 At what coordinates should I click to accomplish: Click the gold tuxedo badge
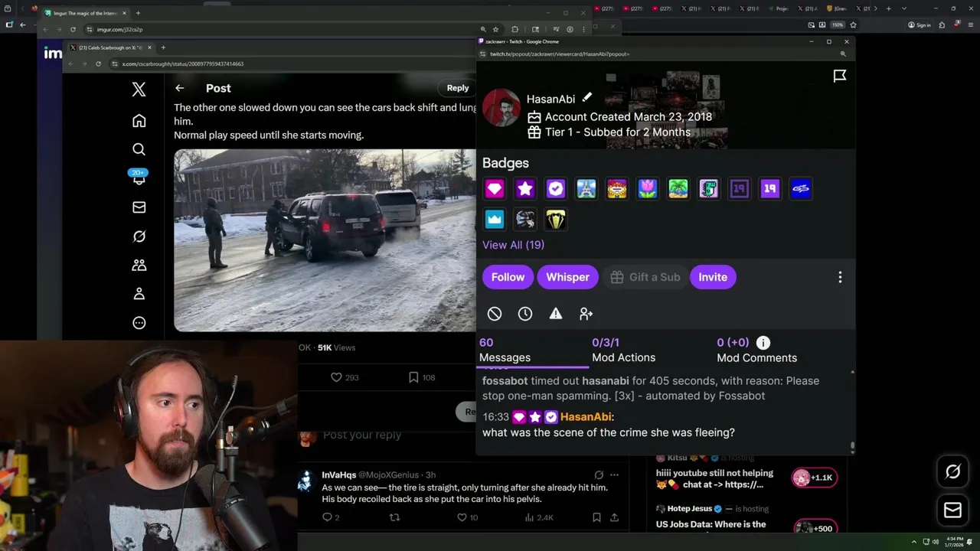click(x=556, y=220)
